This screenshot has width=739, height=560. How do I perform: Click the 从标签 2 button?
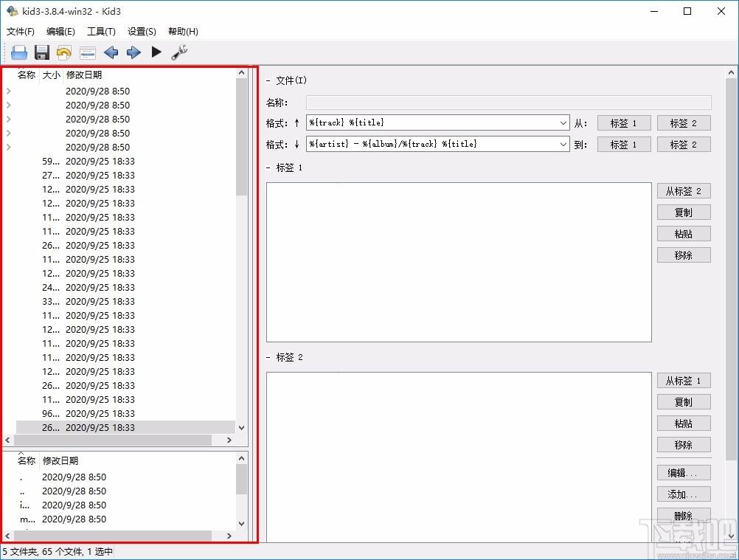tap(684, 191)
